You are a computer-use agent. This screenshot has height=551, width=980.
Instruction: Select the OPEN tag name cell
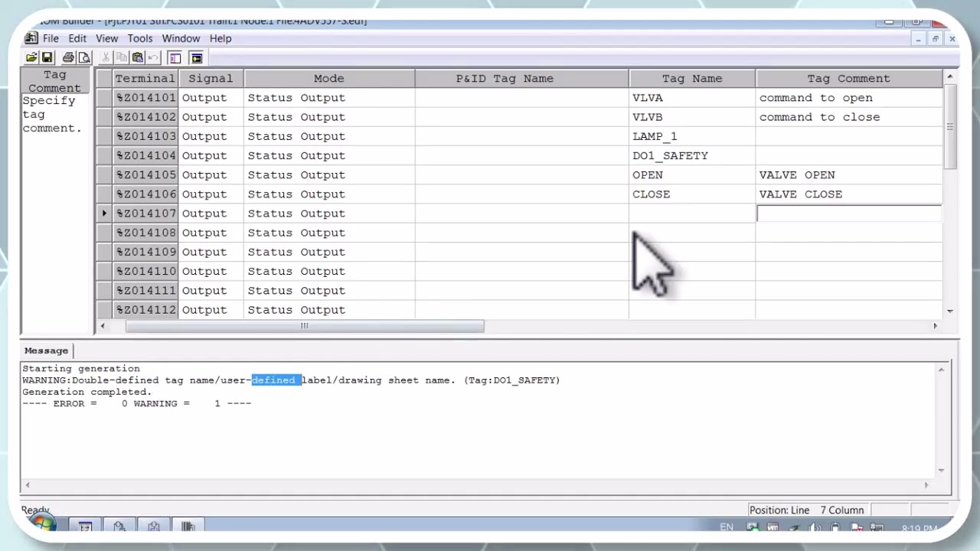[x=692, y=174]
